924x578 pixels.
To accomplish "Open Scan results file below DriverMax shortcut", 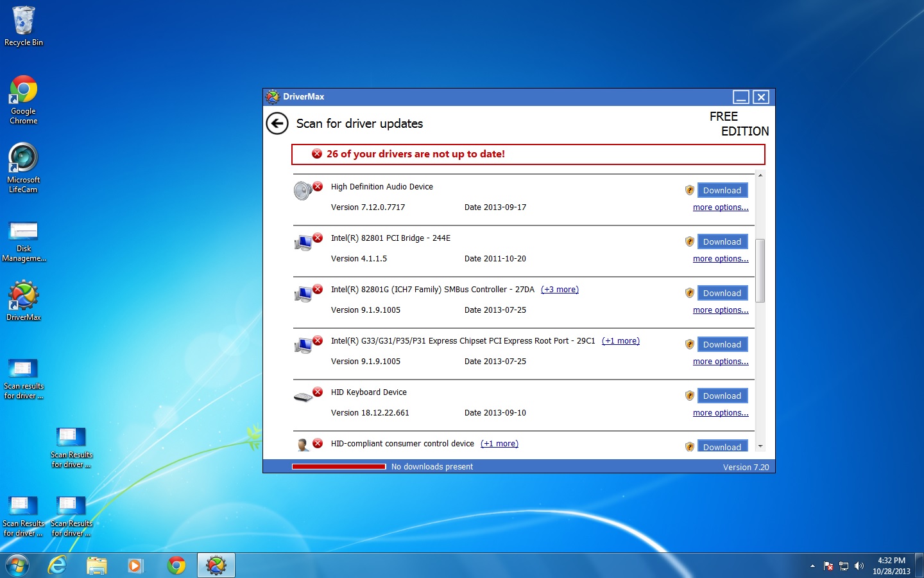I will pos(24,379).
